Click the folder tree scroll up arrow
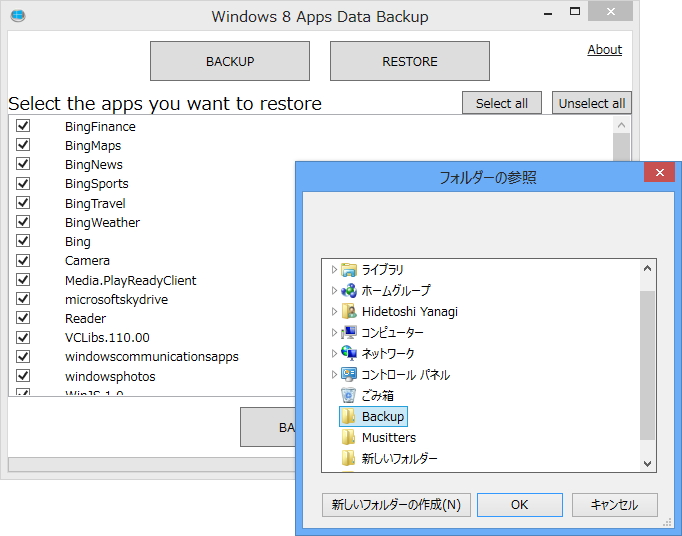 pyautogui.click(x=647, y=268)
